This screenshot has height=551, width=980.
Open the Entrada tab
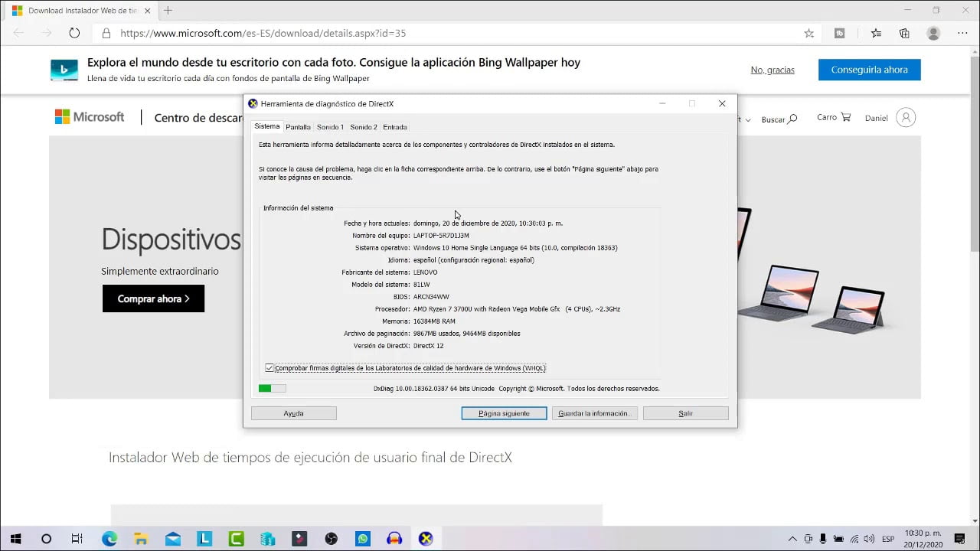coord(395,127)
